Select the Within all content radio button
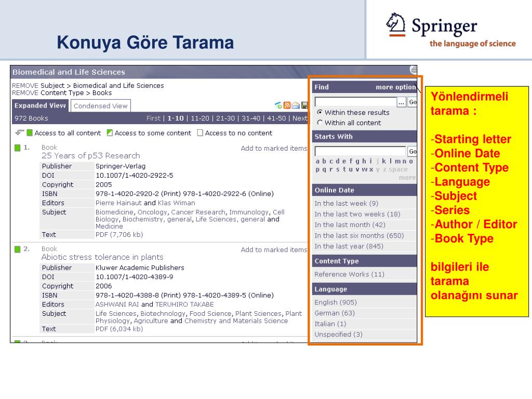 click(x=320, y=123)
